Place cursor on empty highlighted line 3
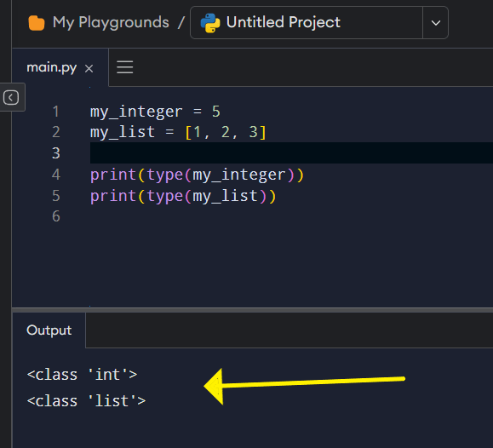This screenshot has width=493, height=448. click(x=291, y=153)
